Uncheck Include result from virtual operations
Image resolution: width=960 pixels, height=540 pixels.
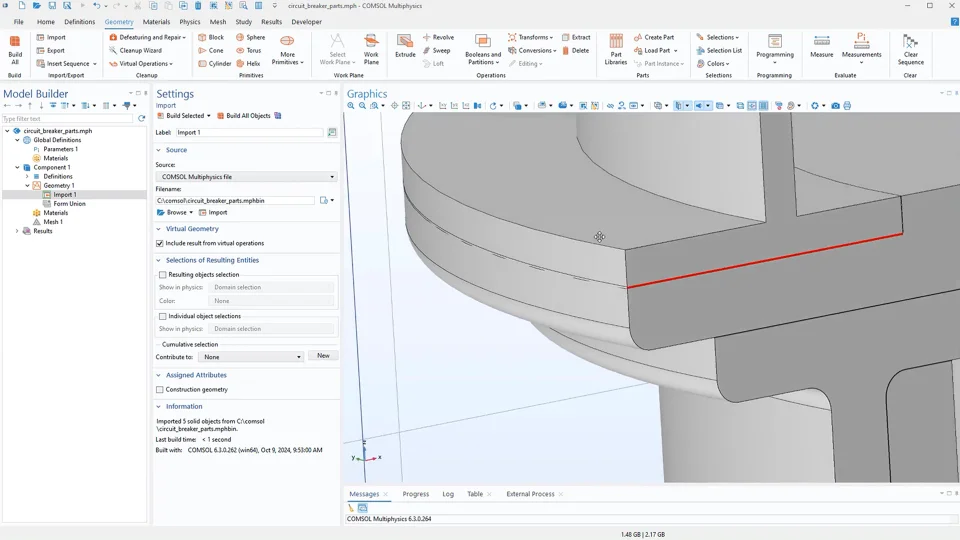coord(160,243)
